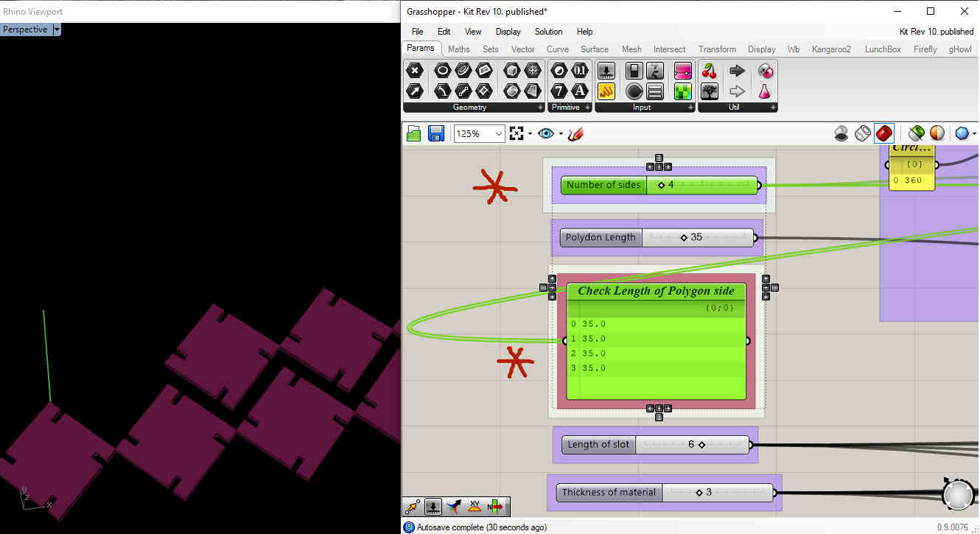The height and width of the screenshot is (534, 980).
Task: Expand the Util panel with its plus
Action: point(773,108)
